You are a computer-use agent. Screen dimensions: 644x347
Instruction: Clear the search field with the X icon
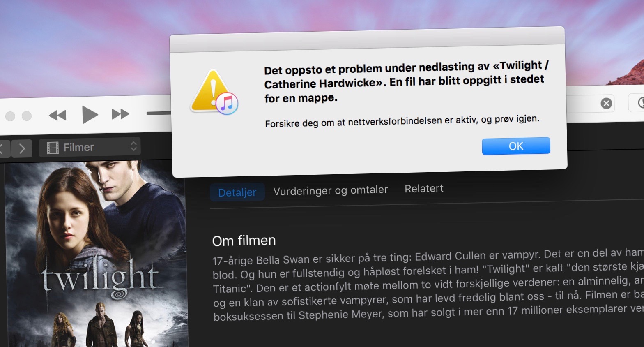pyautogui.click(x=606, y=103)
